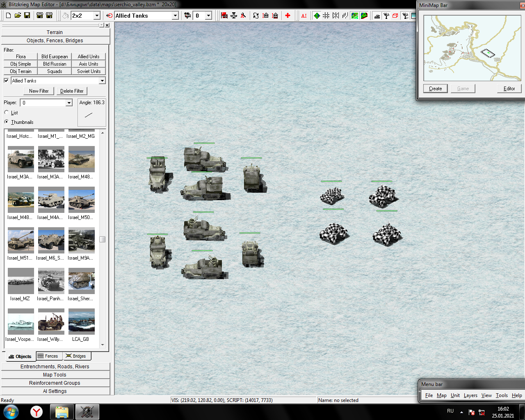The height and width of the screenshot is (420, 525).
Task: Toggle the Squads filter button
Action: pyautogui.click(x=55, y=71)
